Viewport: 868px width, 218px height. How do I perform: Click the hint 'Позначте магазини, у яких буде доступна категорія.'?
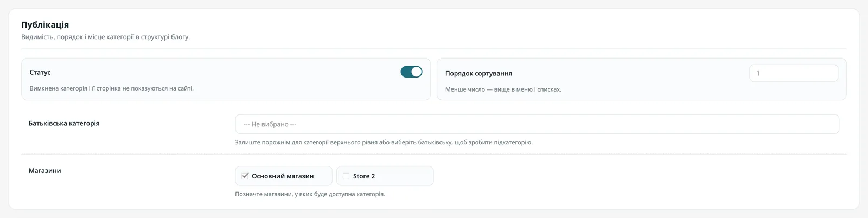tap(310, 194)
